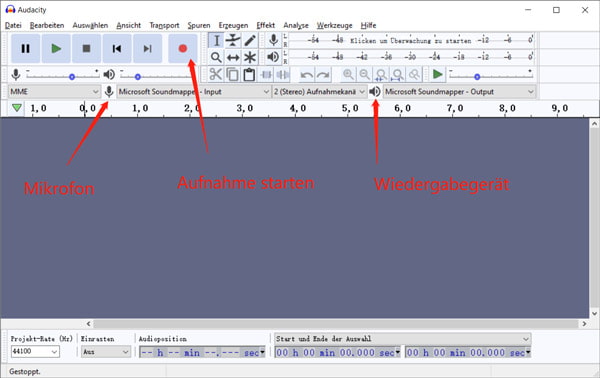Click the horizontal scrollbar right arrow

(584, 324)
